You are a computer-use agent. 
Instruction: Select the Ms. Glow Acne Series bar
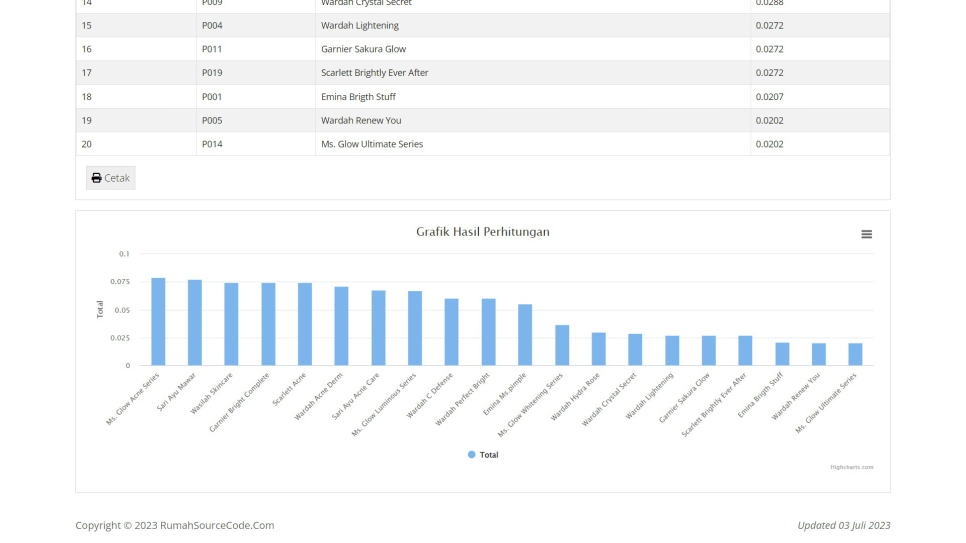158,322
